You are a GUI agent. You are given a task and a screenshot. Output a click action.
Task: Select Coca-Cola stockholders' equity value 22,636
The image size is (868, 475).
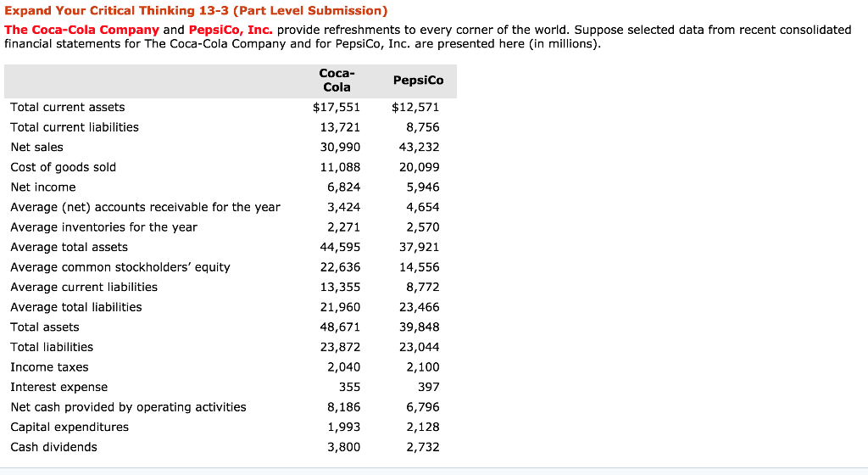(340, 267)
